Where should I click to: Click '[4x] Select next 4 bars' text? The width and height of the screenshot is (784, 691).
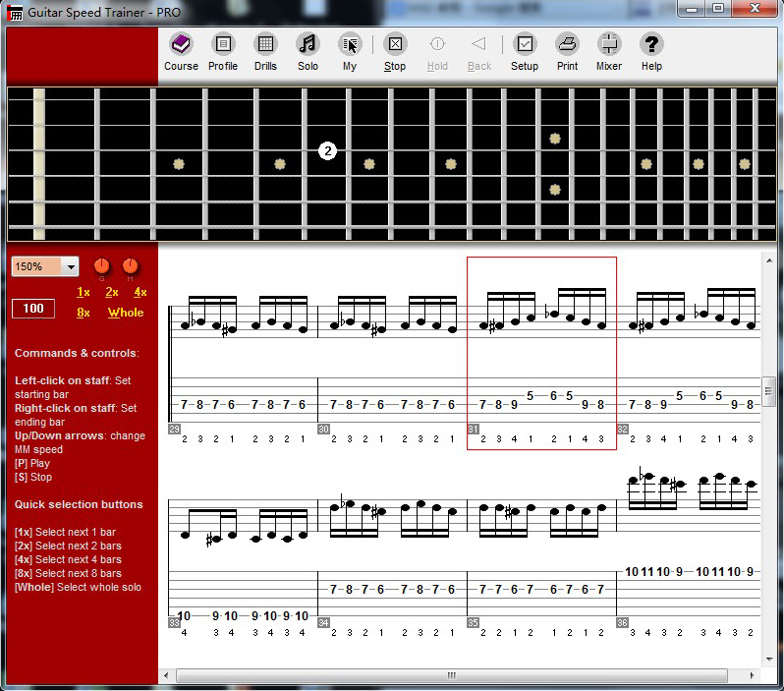(x=68, y=559)
